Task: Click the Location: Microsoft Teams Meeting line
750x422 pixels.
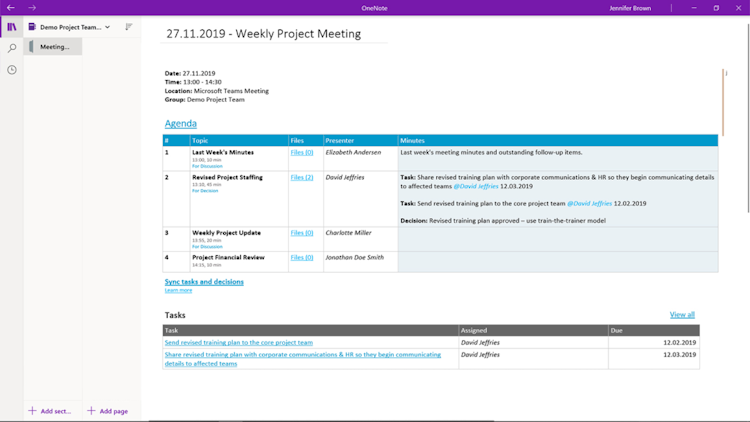Action: 217,90
